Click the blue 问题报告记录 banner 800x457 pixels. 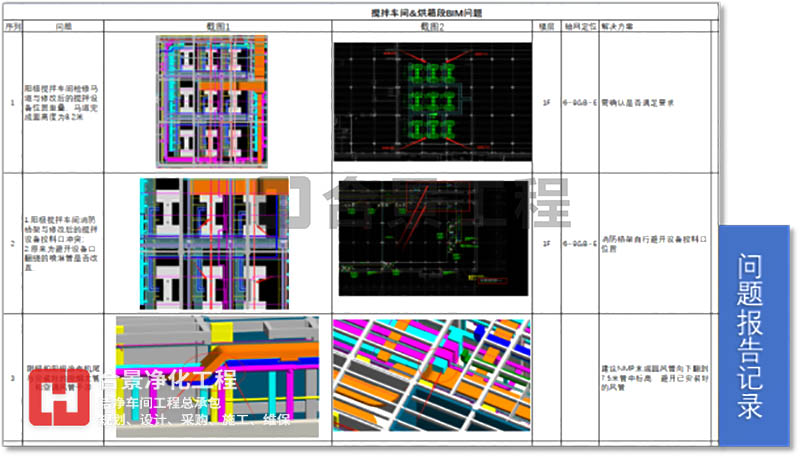(x=756, y=337)
